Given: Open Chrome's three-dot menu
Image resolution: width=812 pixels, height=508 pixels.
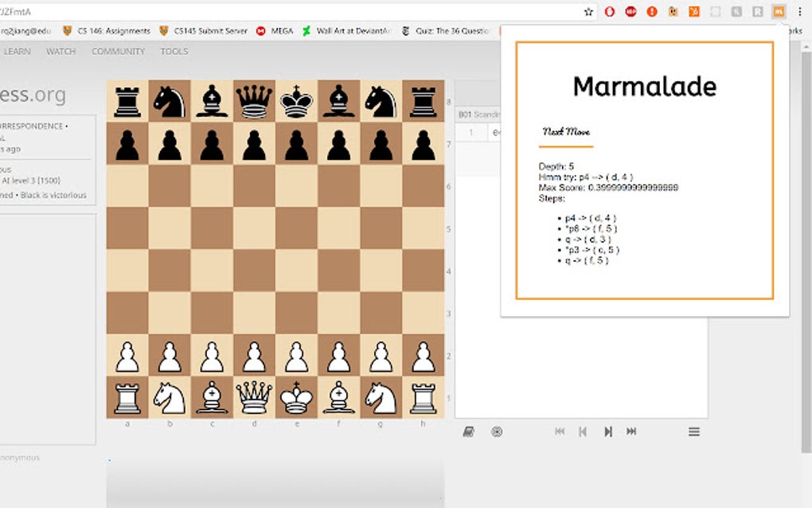Looking at the screenshot, I should tap(800, 13).
